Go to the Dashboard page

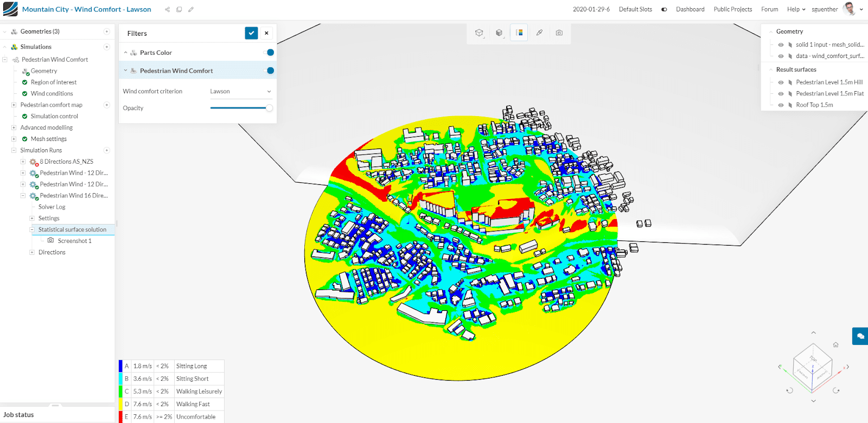pos(690,10)
